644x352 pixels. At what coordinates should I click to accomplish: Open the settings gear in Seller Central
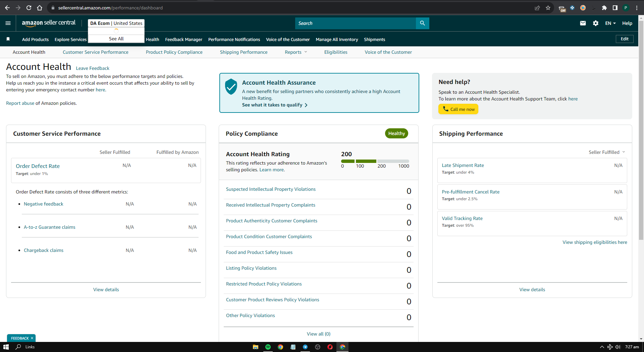point(596,23)
